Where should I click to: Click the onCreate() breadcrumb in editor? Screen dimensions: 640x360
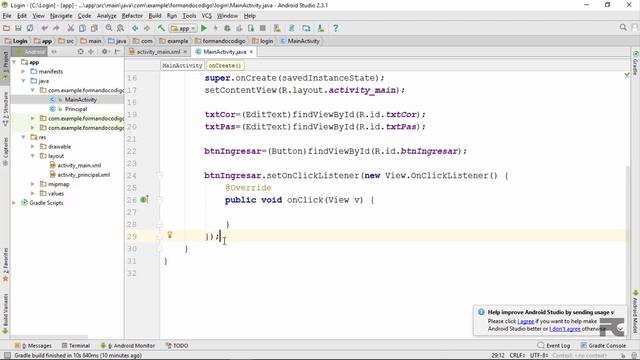pyautogui.click(x=224, y=65)
